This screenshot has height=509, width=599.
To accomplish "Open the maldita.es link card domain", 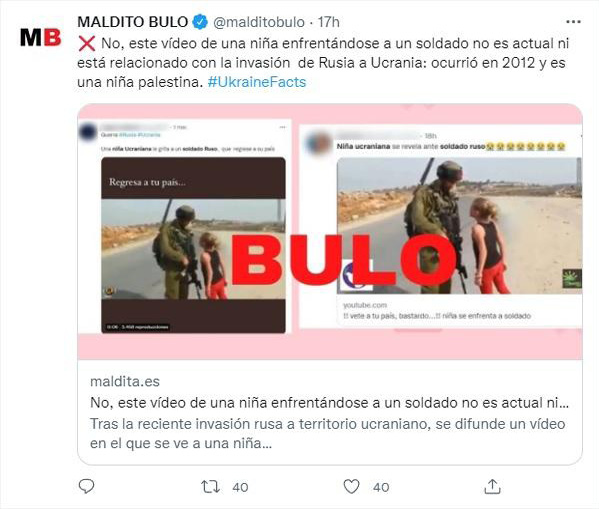I will pyautogui.click(x=125, y=381).
